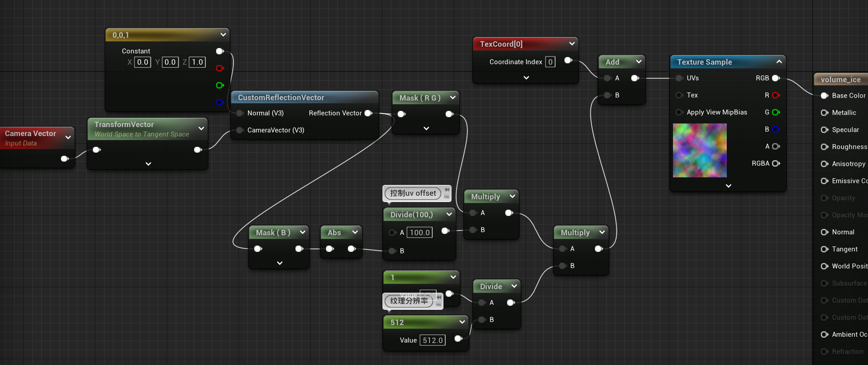Viewport: 868px width, 365px height.
Task: Click the B input pin on the Add node
Action: pos(608,95)
